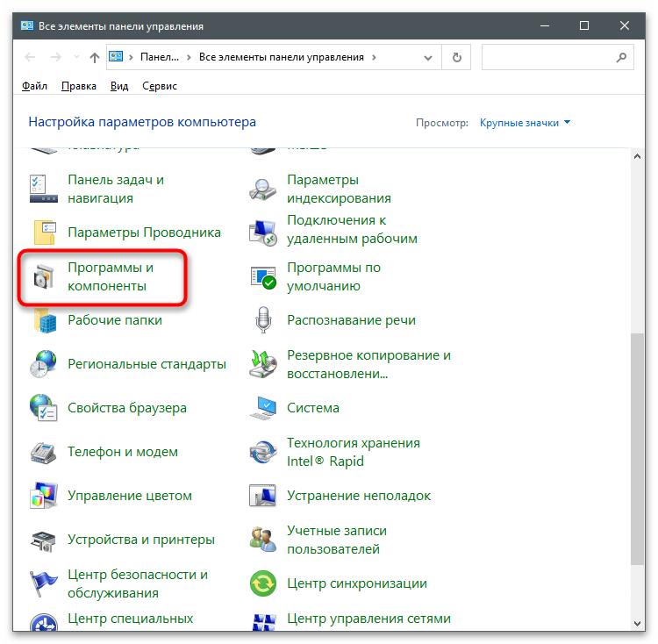Click the scrollbar down arrow
Viewport: 658px width, 644px height.
(638, 624)
